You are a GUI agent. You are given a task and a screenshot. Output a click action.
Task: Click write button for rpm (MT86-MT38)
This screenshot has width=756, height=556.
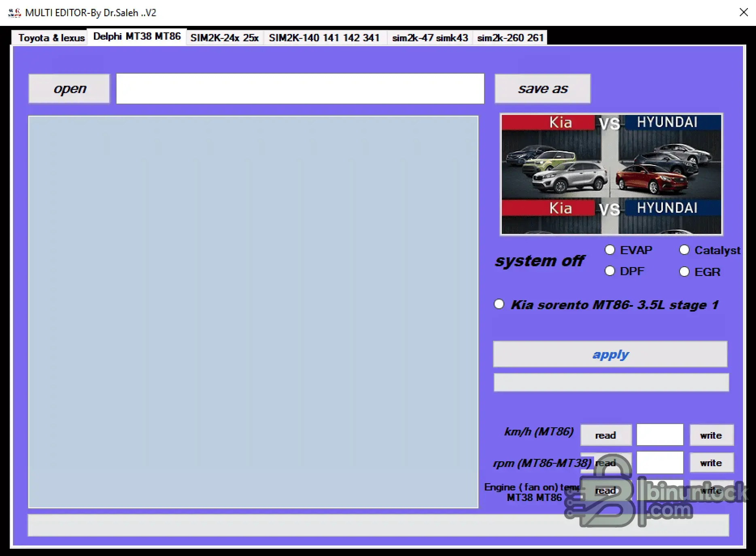711,463
